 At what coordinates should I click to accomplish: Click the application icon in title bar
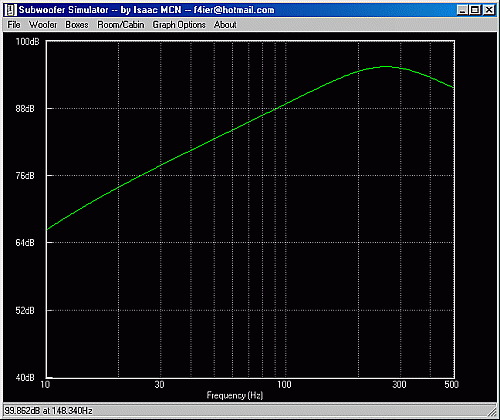coord(10,10)
